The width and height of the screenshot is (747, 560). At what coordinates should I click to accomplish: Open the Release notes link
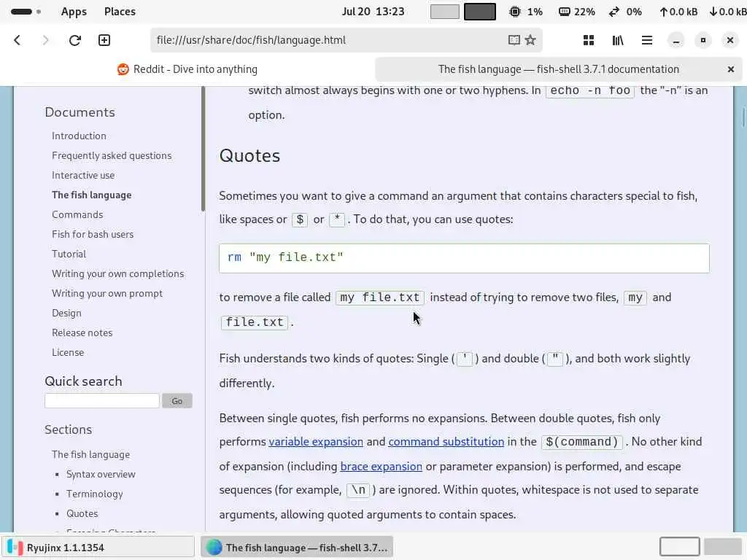click(82, 332)
